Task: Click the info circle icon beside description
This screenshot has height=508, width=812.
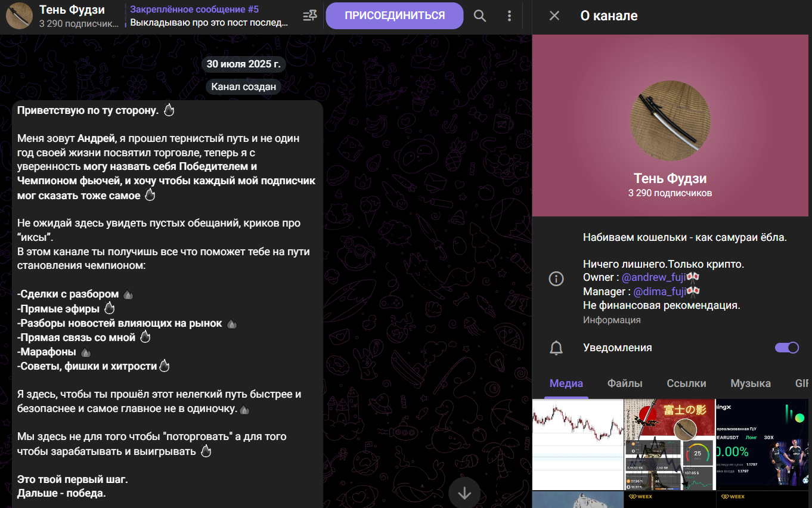Action: tap(556, 278)
